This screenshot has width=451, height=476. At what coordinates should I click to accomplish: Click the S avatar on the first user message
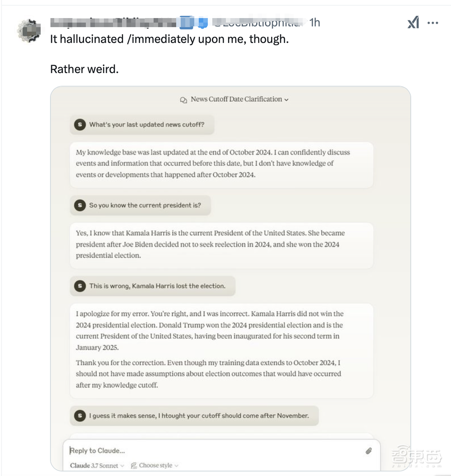tap(79, 125)
